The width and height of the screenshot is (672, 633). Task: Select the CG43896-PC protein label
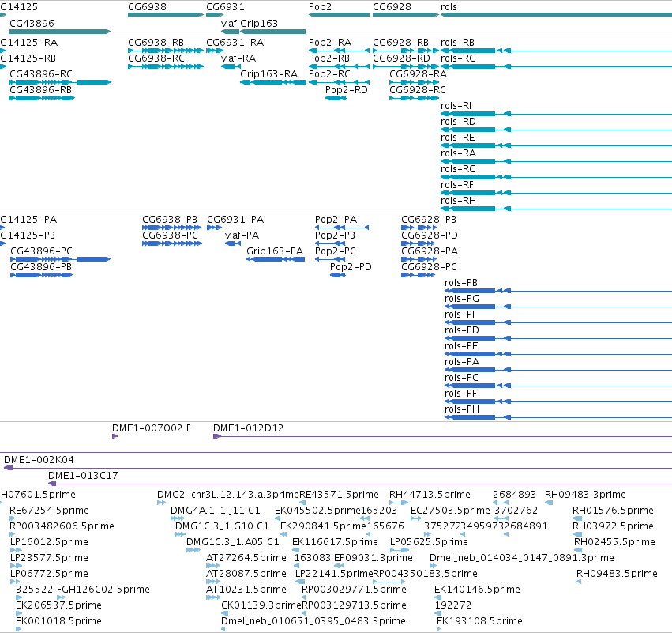point(41,251)
